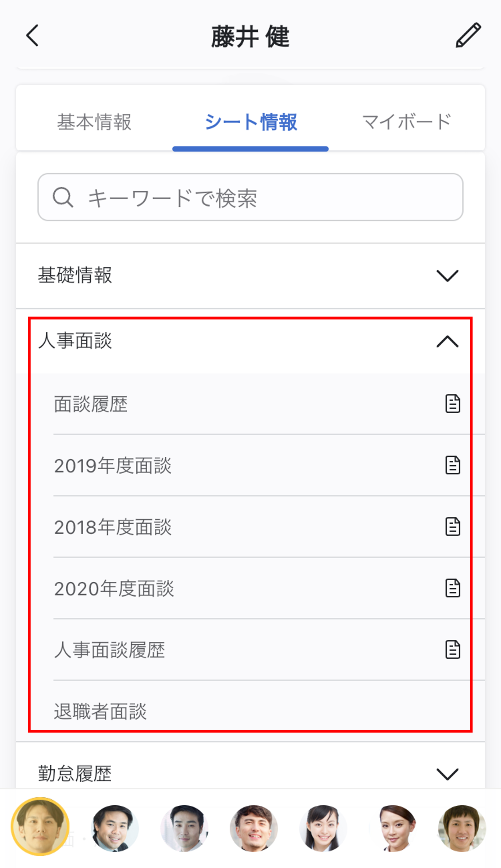Screen dimensions: 501x868
Task: Select the シート情報 tab
Action: (x=250, y=122)
